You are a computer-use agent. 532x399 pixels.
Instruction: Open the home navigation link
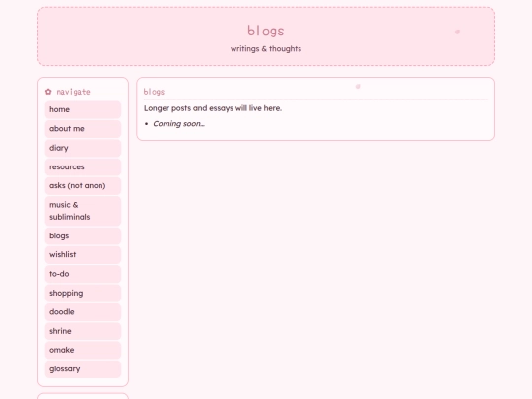pos(83,109)
